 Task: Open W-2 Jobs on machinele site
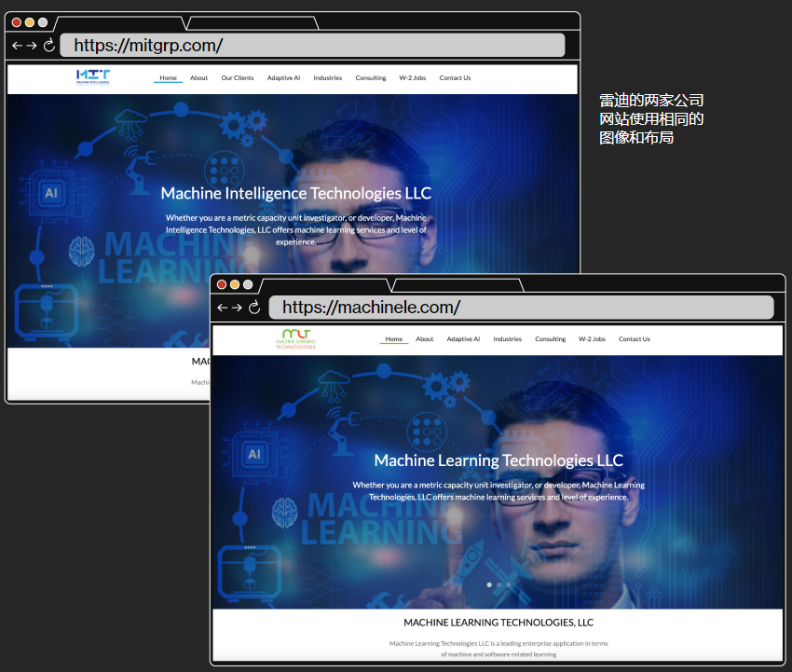pos(592,339)
